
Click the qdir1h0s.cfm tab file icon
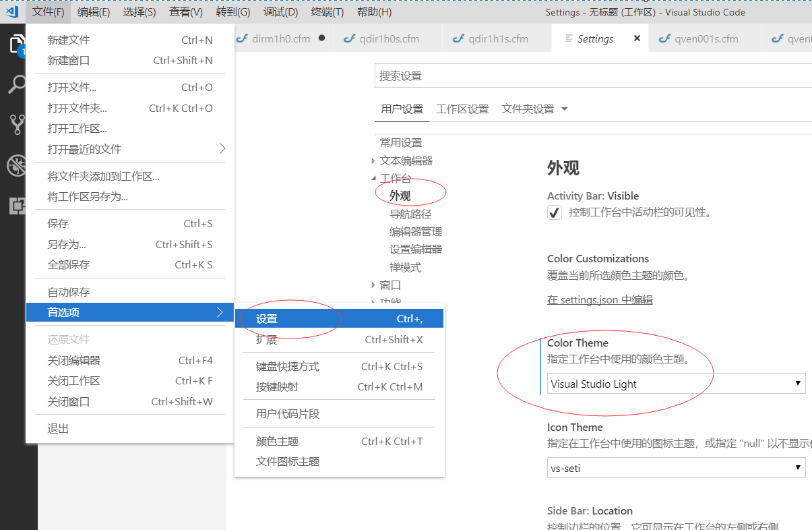click(350, 38)
